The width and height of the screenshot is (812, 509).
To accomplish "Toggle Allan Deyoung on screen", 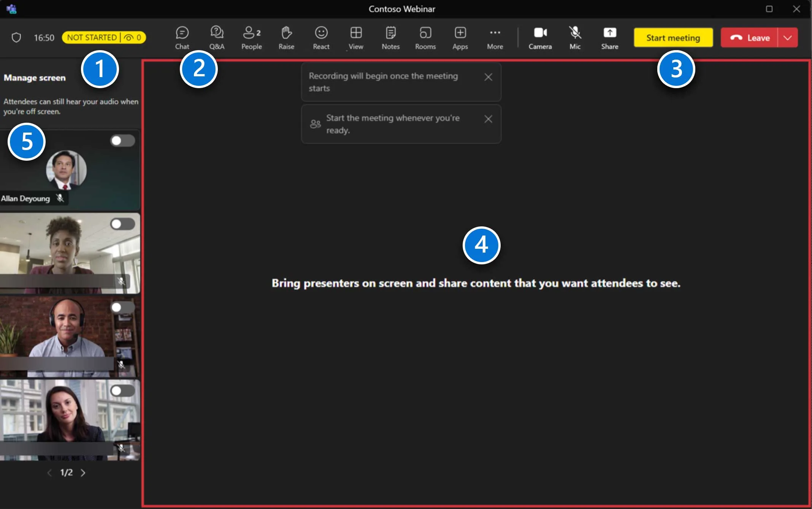I will 122,141.
